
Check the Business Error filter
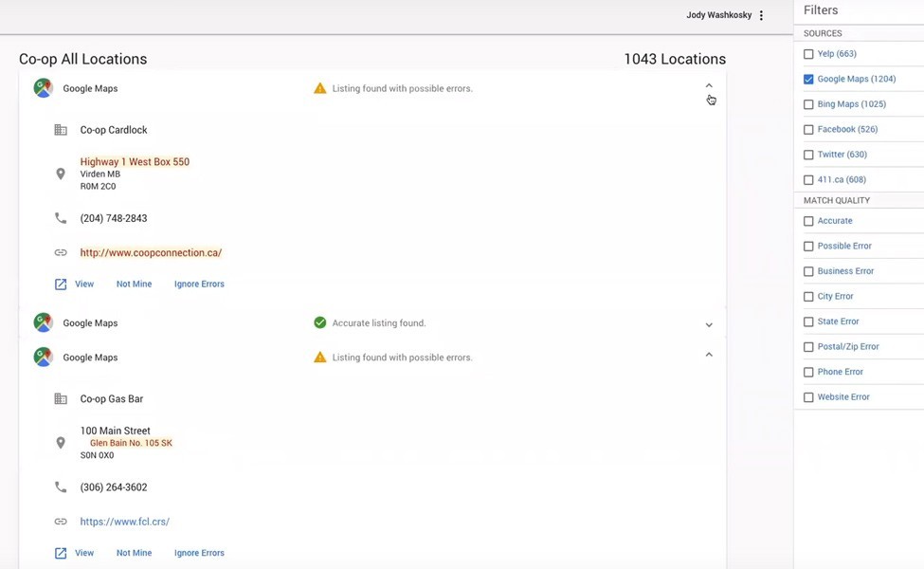click(808, 271)
